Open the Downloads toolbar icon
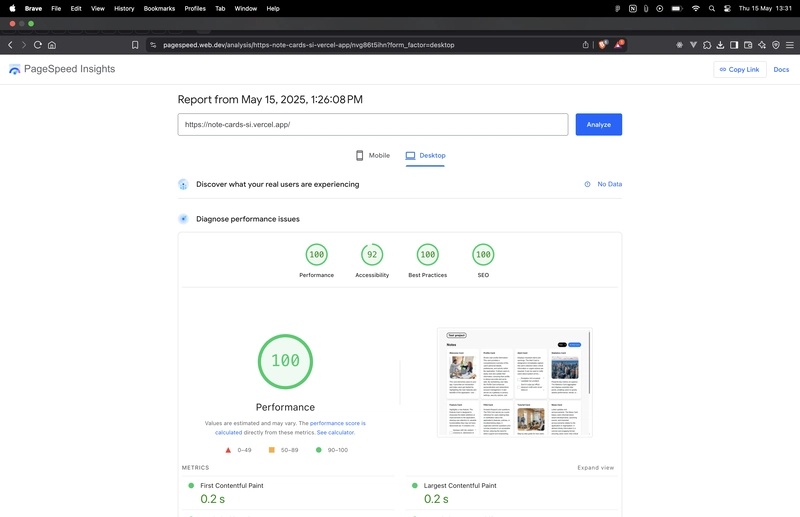The image size is (800, 517). click(720, 45)
